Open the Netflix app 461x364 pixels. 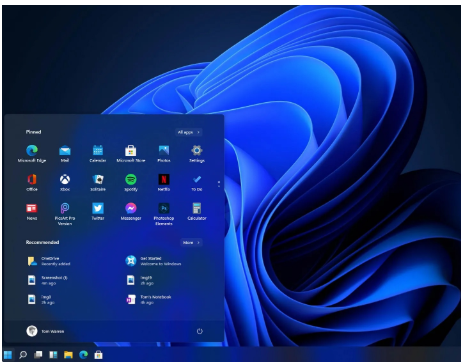pyautogui.click(x=164, y=182)
